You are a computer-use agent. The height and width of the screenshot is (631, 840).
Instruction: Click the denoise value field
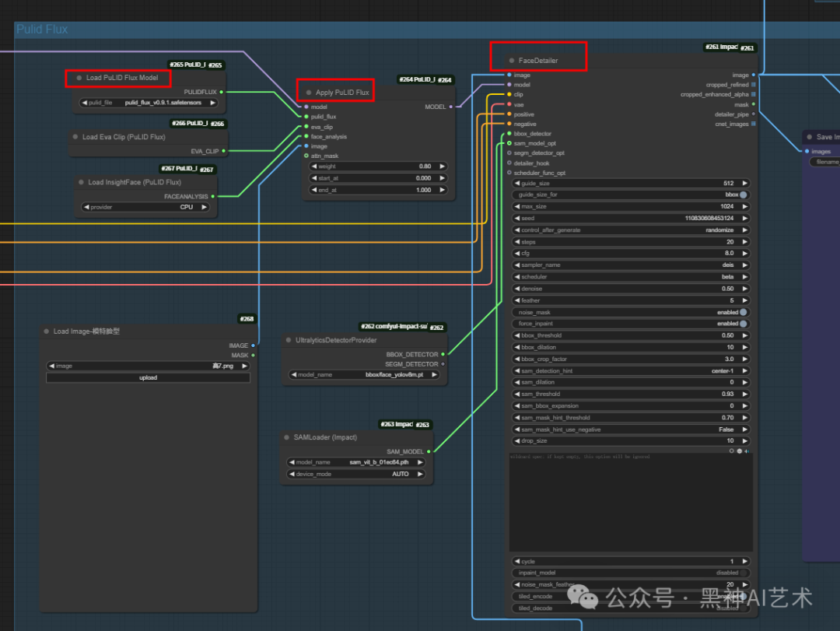(631, 289)
